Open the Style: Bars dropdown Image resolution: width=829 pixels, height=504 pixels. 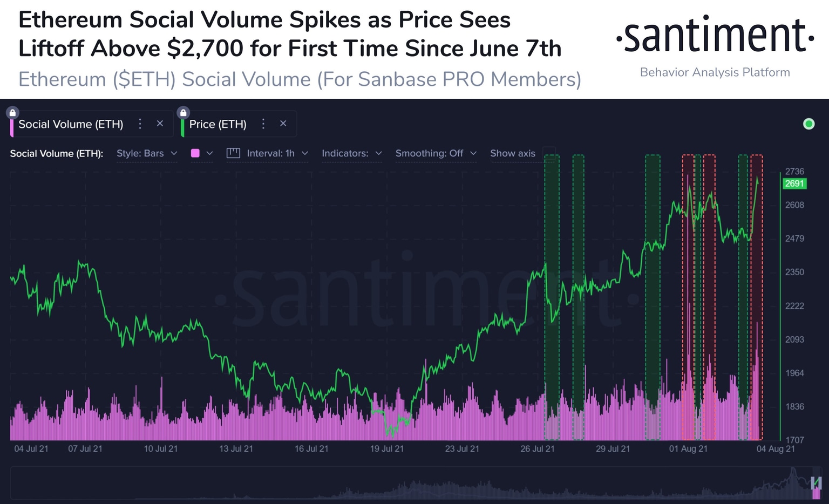(146, 153)
